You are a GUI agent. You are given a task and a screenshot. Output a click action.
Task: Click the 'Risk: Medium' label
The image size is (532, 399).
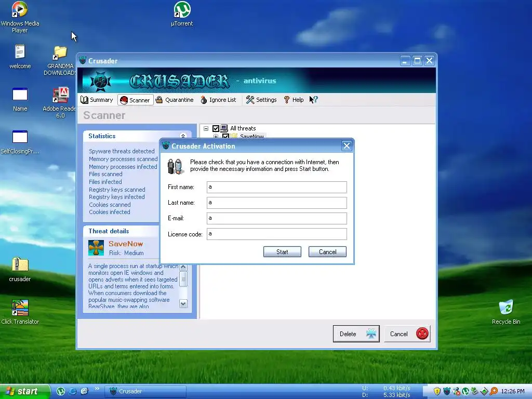click(x=126, y=253)
